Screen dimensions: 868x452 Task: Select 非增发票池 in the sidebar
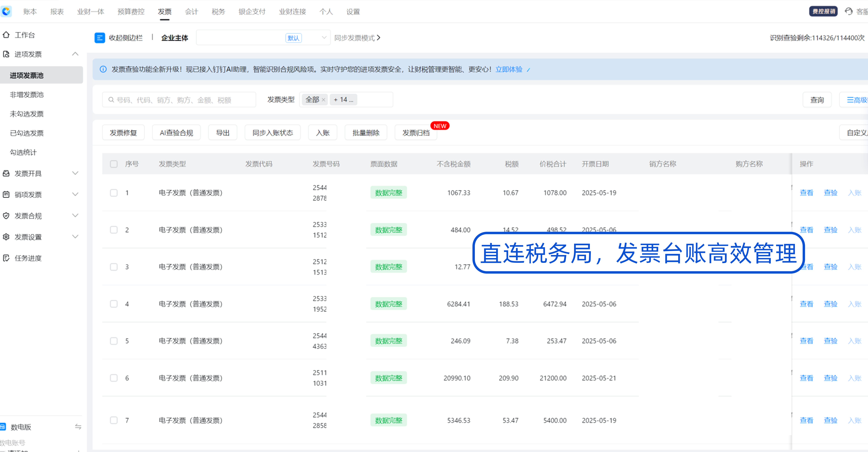coord(27,95)
